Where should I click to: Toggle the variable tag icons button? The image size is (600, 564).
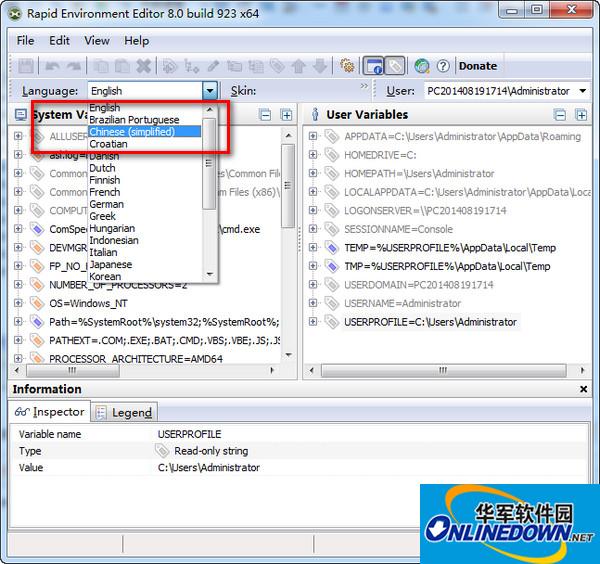(x=395, y=66)
